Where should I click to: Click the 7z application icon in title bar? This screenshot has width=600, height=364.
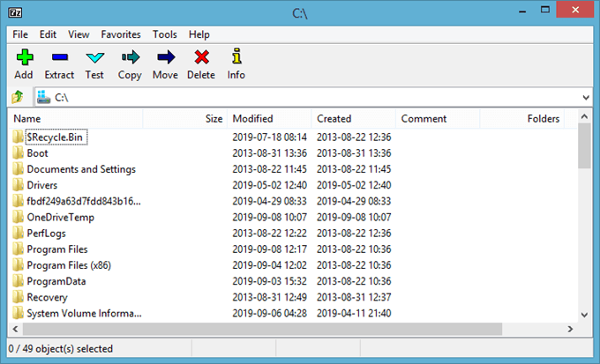(x=15, y=12)
